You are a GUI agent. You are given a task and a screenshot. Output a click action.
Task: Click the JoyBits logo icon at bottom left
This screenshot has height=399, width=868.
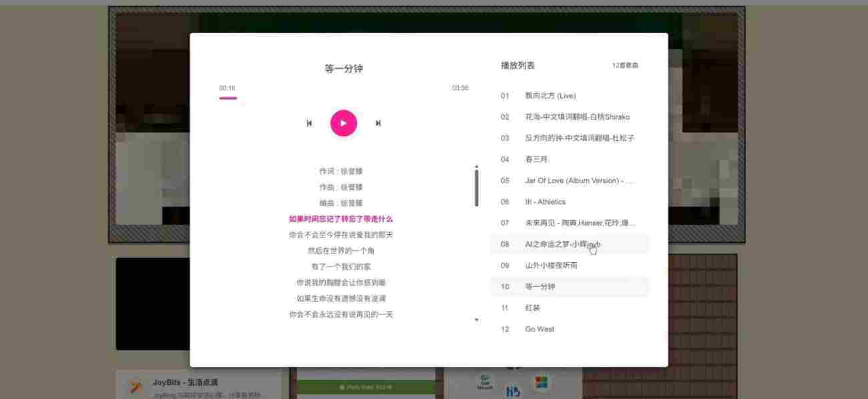[133, 384]
